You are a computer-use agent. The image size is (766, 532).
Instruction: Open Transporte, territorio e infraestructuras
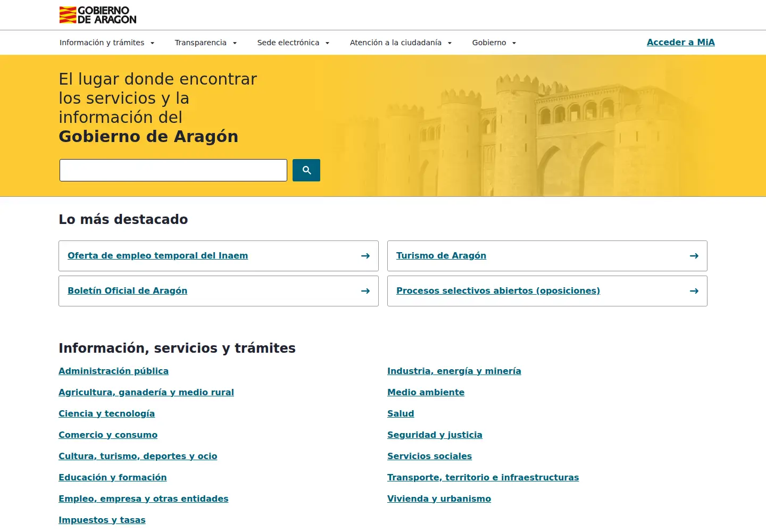coord(483,477)
